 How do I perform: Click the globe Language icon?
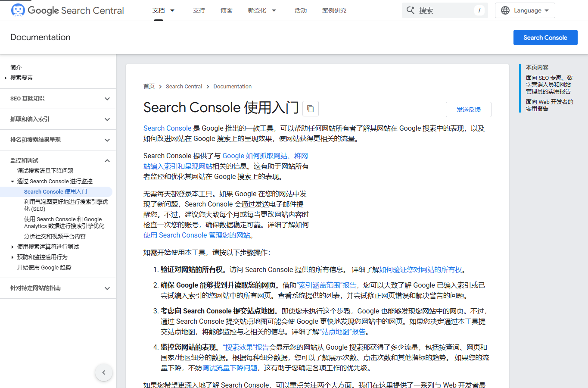coord(505,10)
